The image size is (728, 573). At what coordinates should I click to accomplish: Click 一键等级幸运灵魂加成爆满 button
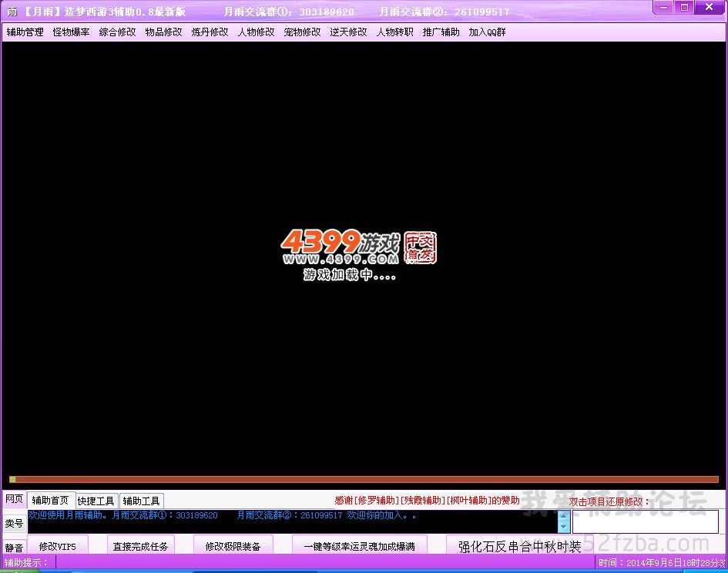click(359, 546)
